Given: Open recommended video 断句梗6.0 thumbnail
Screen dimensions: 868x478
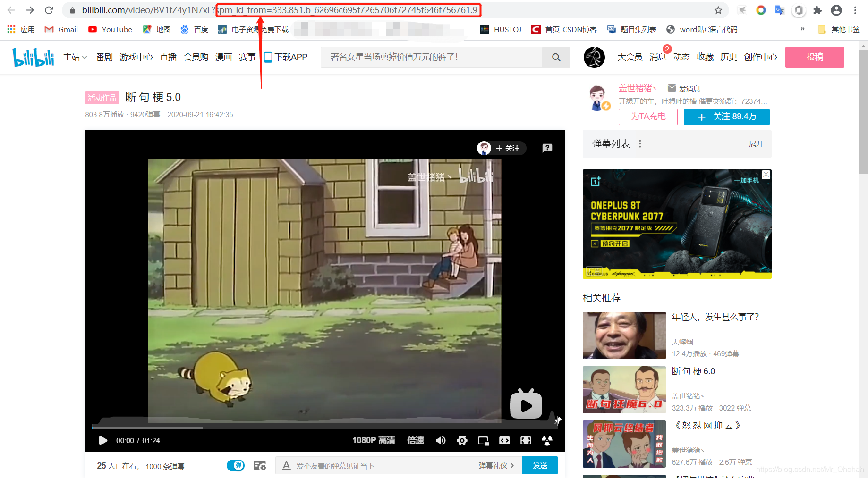Looking at the screenshot, I should click(624, 390).
